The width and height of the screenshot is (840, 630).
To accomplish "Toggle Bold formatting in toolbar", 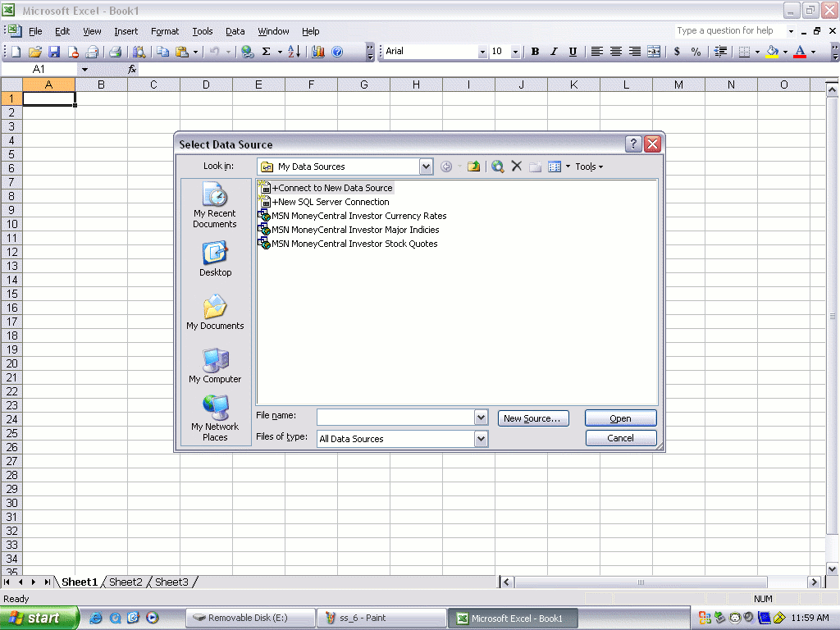I will 535,52.
